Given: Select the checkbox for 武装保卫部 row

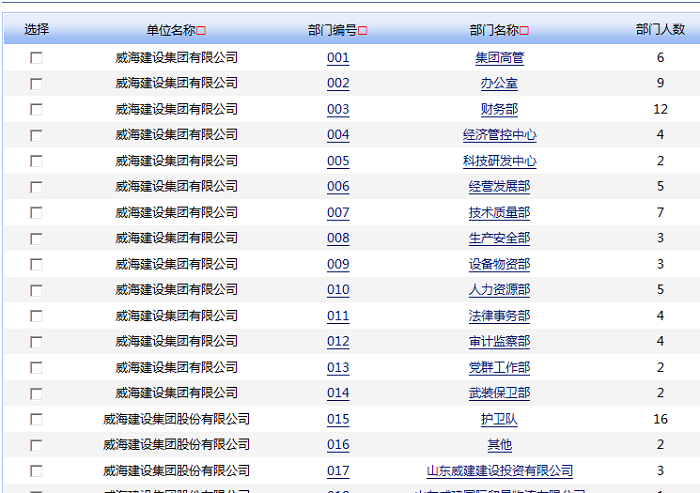Looking at the screenshot, I should point(36,394).
